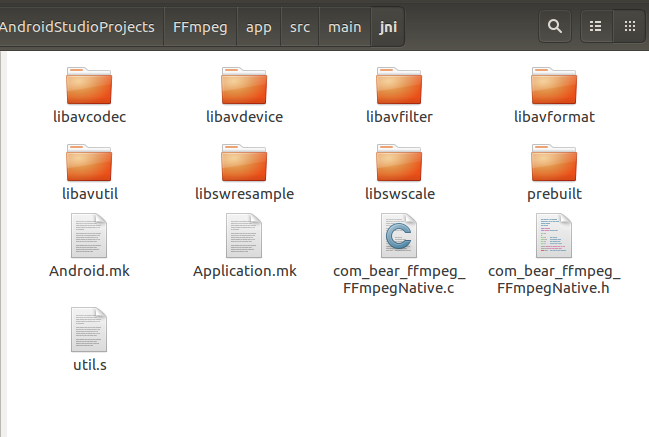The image size is (649, 437).
Task: Select the com_bear_ffmpeg_FFmpegNative.c file icon
Action: pyautogui.click(x=399, y=235)
